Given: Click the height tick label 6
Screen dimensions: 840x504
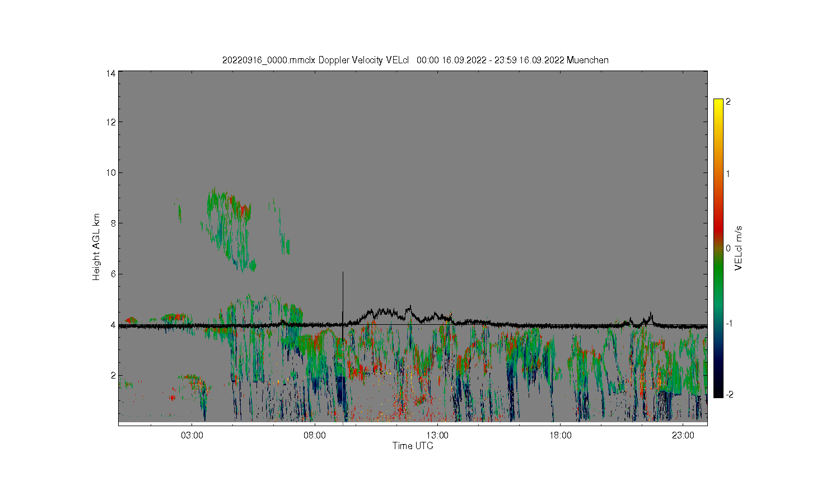Looking at the screenshot, I should 113,274.
